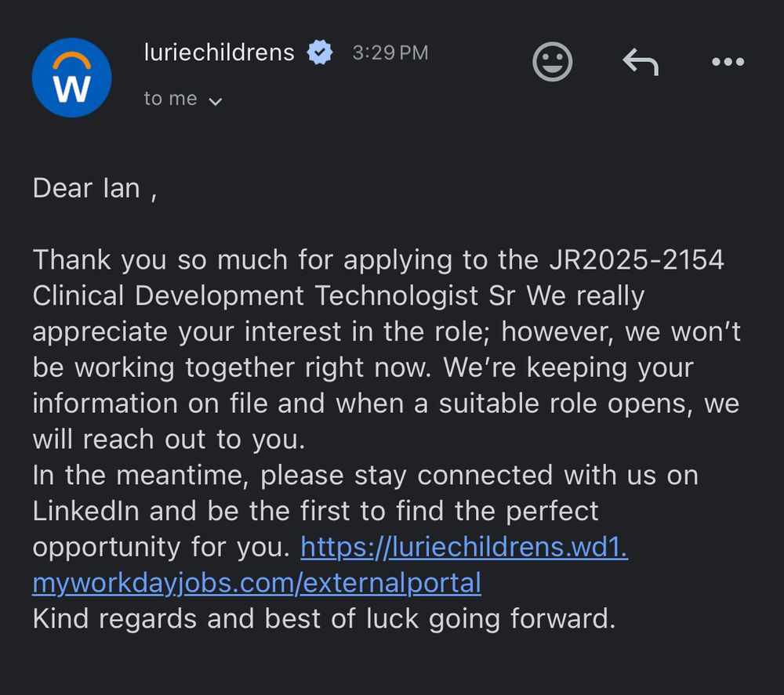Image resolution: width=784 pixels, height=695 pixels.
Task: Tap the 'Dear Ian' greeting line
Action: click(95, 188)
